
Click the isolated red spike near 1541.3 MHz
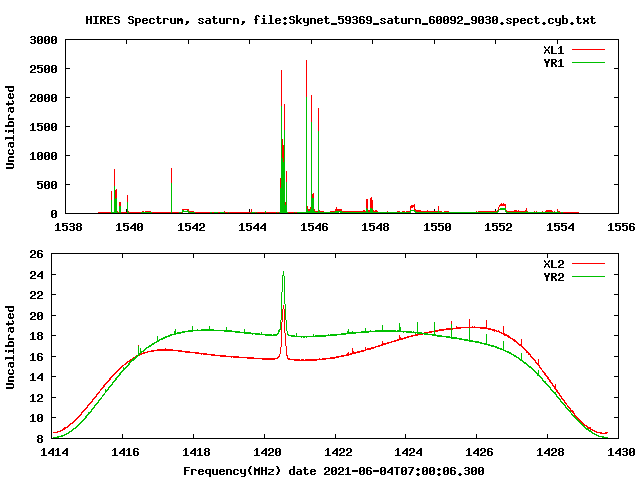171,180
